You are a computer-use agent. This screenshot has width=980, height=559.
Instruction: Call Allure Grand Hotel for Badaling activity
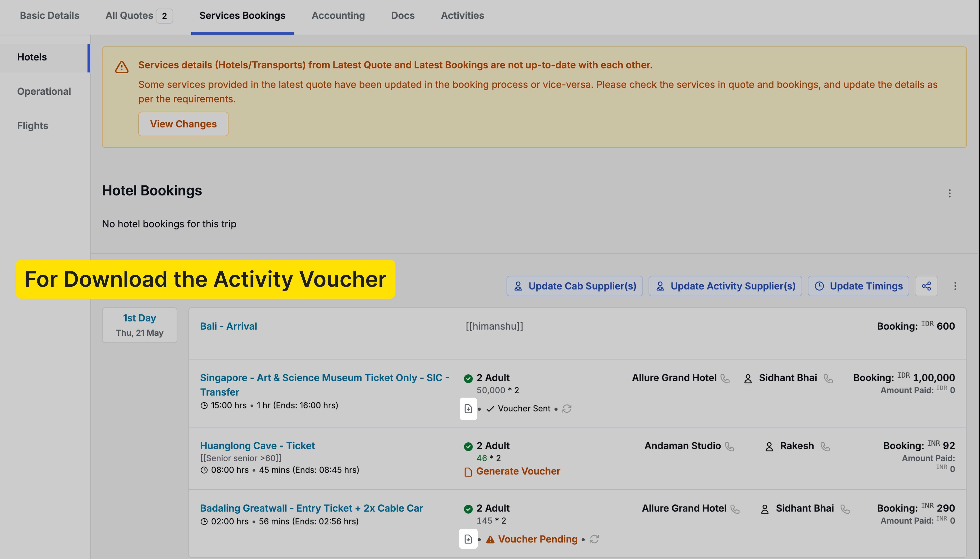coord(735,509)
